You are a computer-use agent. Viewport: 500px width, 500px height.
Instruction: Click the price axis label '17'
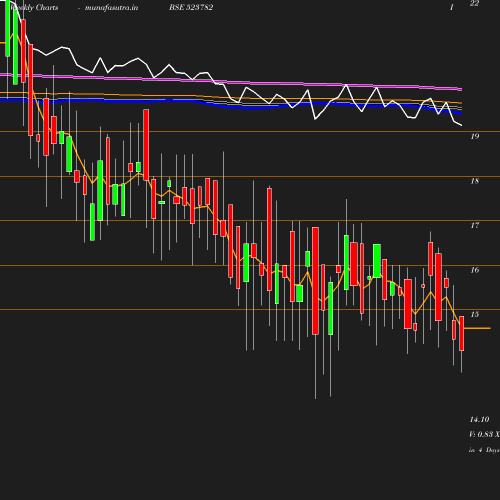coord(475,225)
